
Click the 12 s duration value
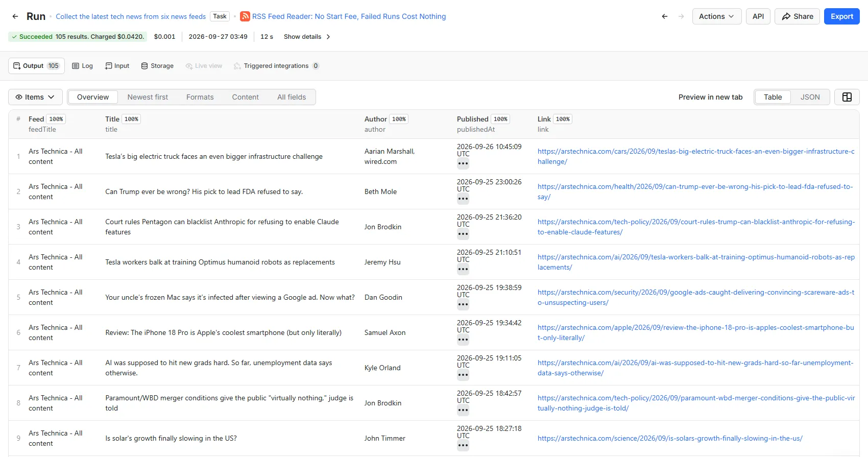coord(267,37)
